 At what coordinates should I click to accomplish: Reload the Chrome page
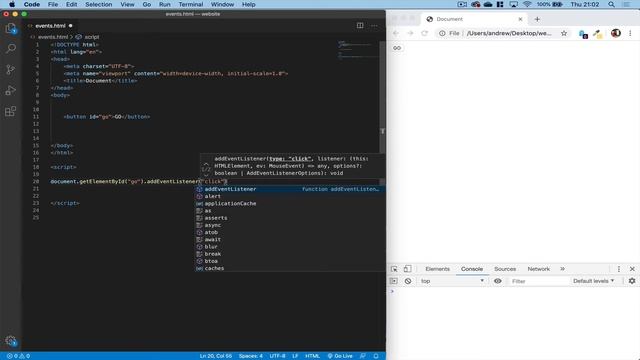pyautogui.click(x=424, y=33)
